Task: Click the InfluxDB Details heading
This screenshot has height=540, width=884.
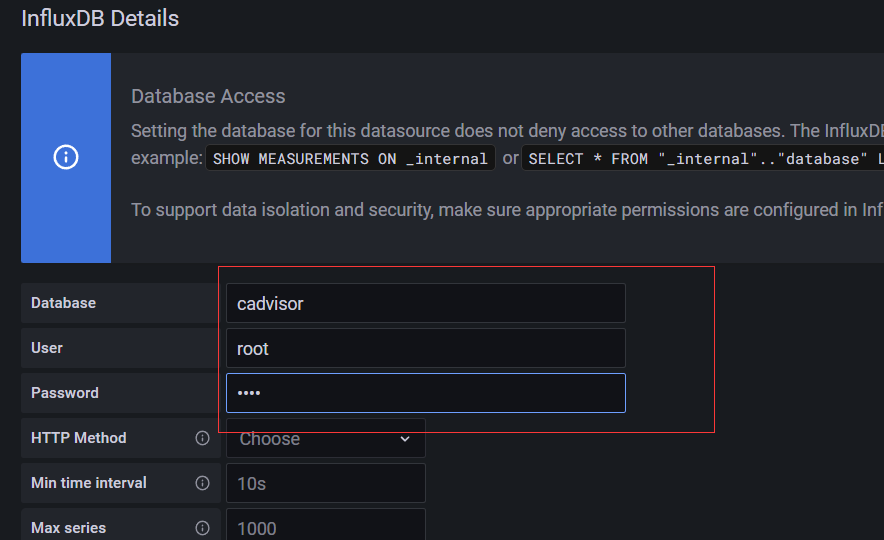Action: pos(100,19)
